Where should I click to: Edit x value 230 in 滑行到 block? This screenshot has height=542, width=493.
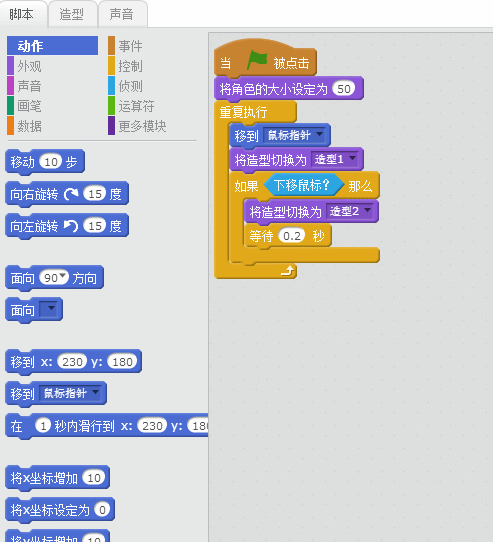[152, 426]
